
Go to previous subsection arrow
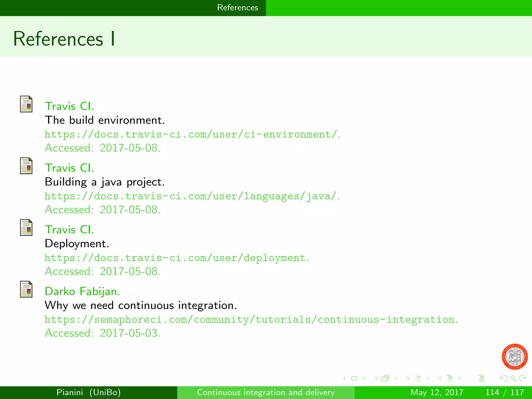click(408, 378)
